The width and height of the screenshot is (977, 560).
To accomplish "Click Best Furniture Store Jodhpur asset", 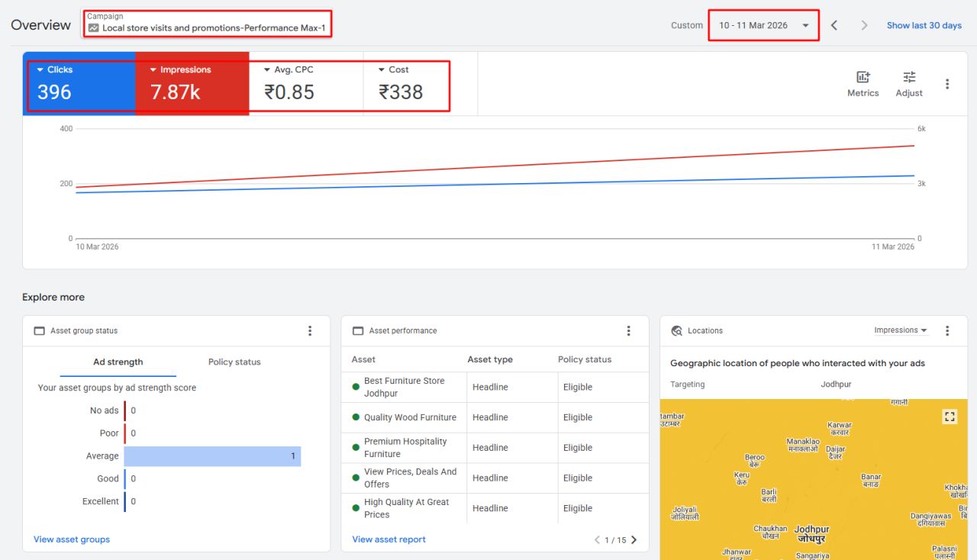I will (405, 387).
